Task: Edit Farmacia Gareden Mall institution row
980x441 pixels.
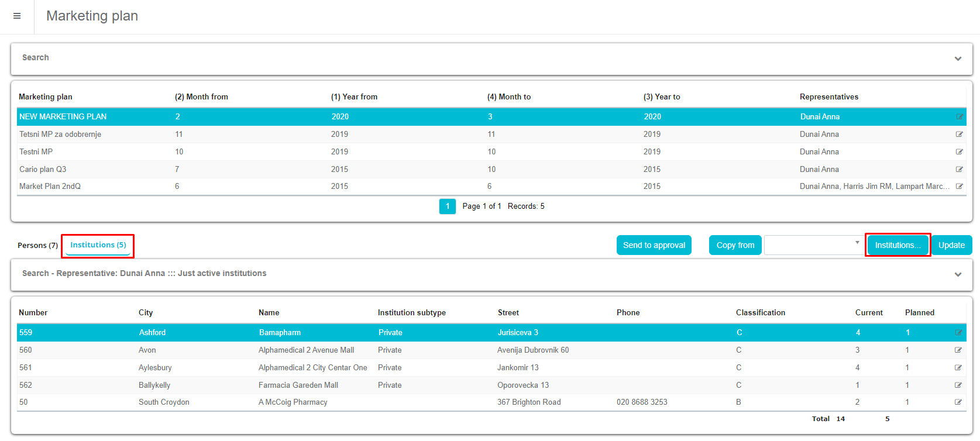Action: click(958, 385)
